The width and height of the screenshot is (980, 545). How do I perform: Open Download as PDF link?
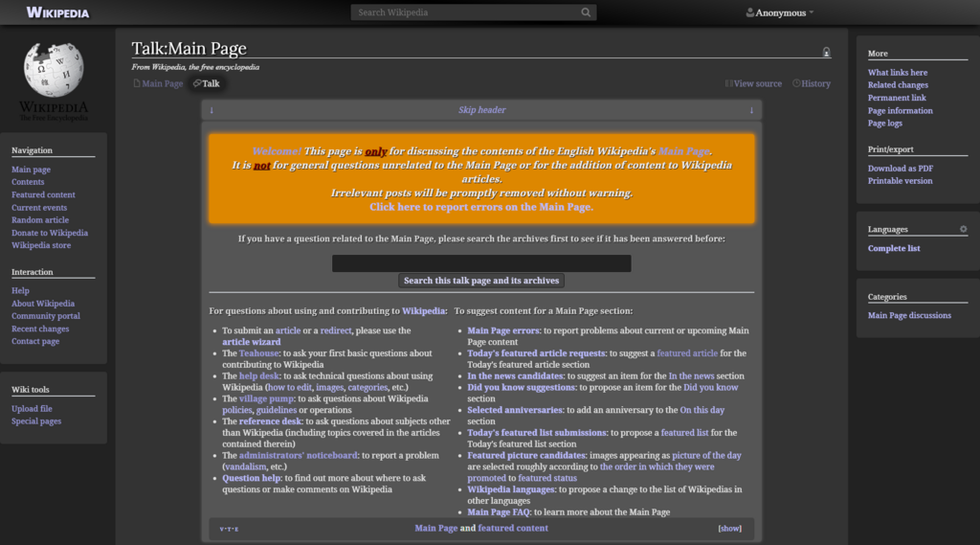(900, 169)
